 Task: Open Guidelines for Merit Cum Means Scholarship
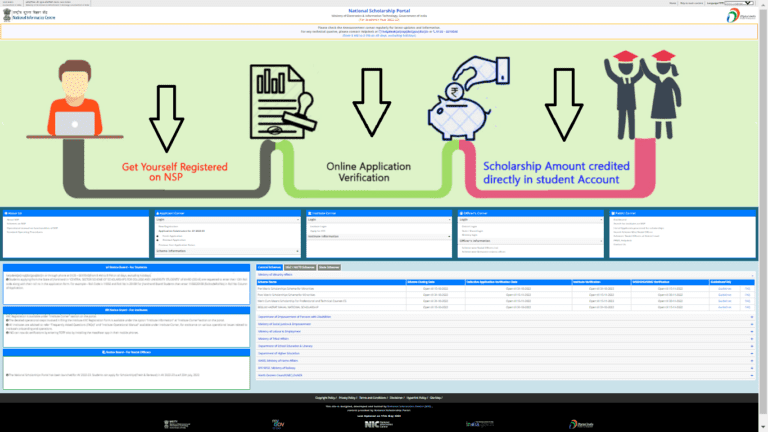pyautogui.click(x=724, y=301)
